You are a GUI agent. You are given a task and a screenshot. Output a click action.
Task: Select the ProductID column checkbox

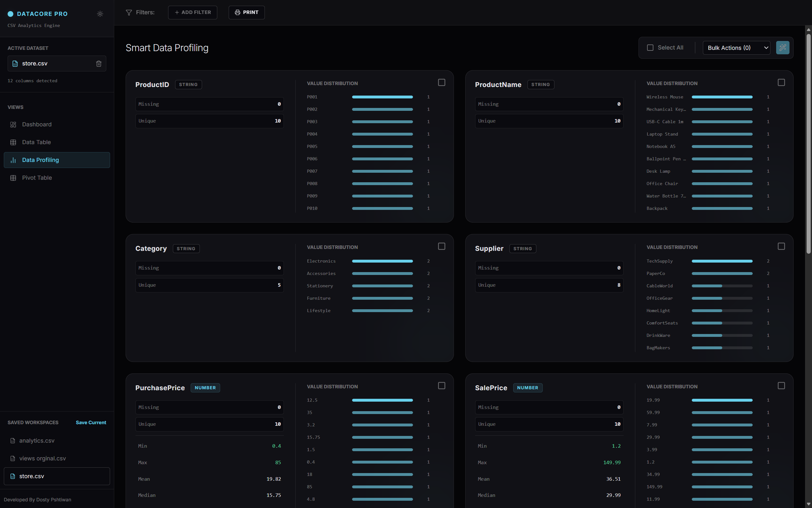442,83
